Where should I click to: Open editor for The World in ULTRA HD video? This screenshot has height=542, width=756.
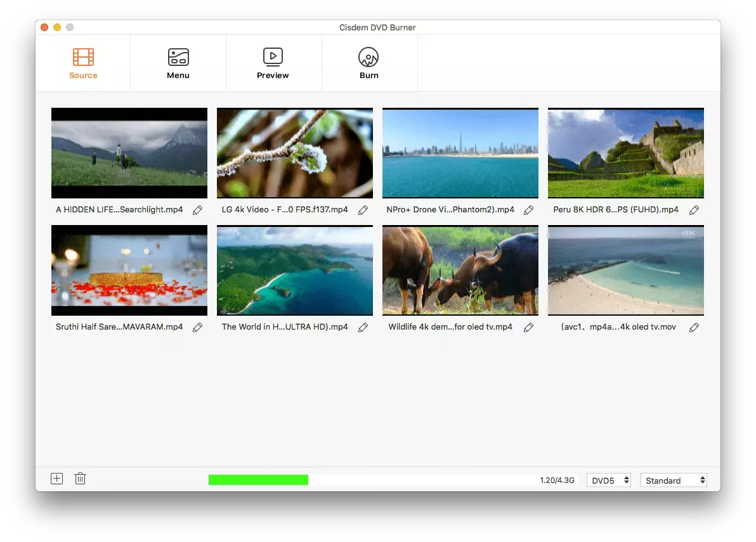pyautogui.click(x=363, y=327)
